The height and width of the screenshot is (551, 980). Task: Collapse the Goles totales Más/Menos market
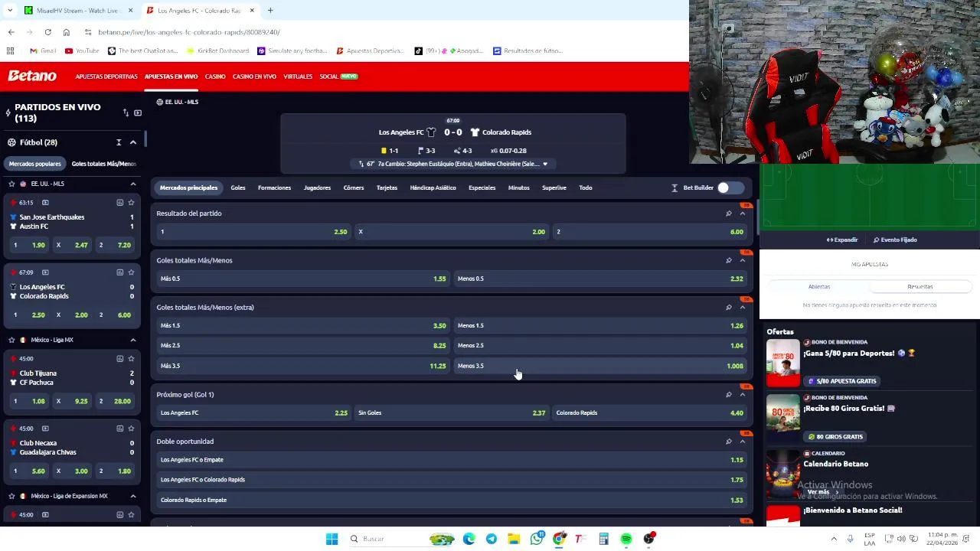(x=742, y=260)
